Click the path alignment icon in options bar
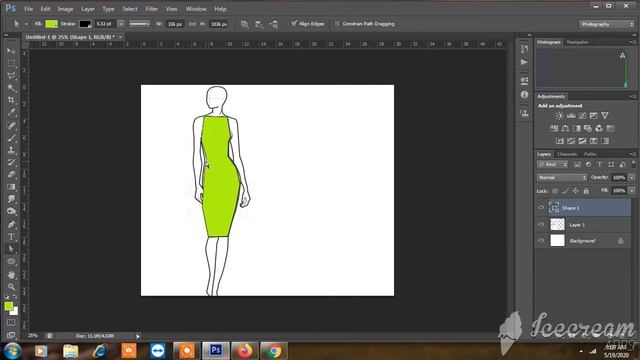The height and width of the screenshot is (360, 640). pyautogui.click(x=259, y=24)
